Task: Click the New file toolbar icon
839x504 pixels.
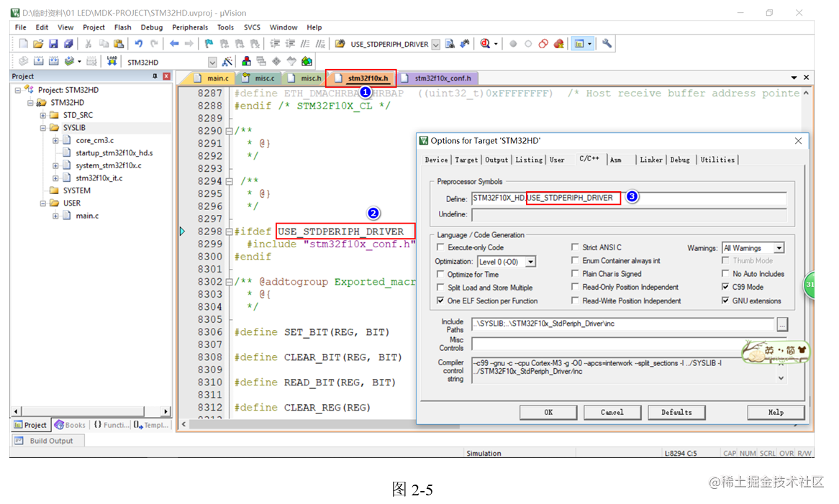Action: [23, 44]
